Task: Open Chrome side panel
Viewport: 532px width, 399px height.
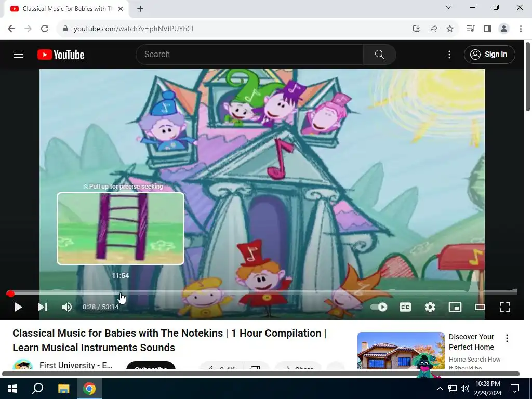Action: click(487, 29)
